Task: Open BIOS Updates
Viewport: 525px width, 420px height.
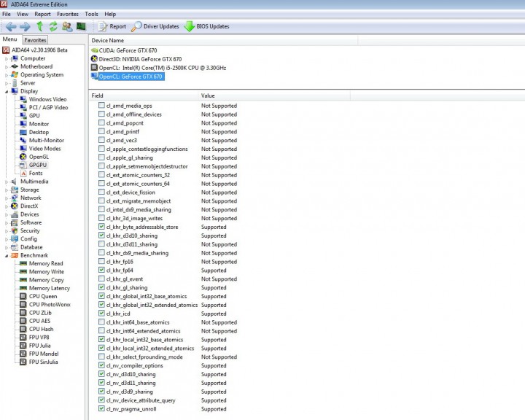Action: (x=206, y=26)
